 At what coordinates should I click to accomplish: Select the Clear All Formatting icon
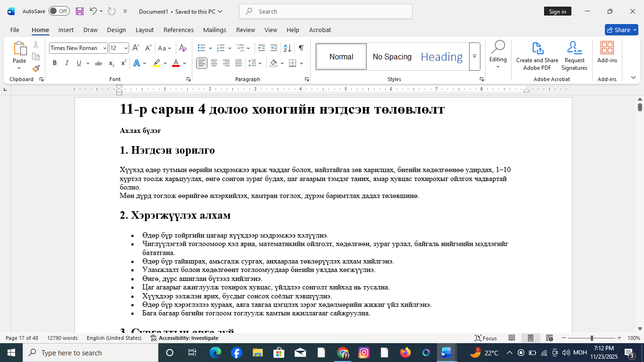[183, 48]
